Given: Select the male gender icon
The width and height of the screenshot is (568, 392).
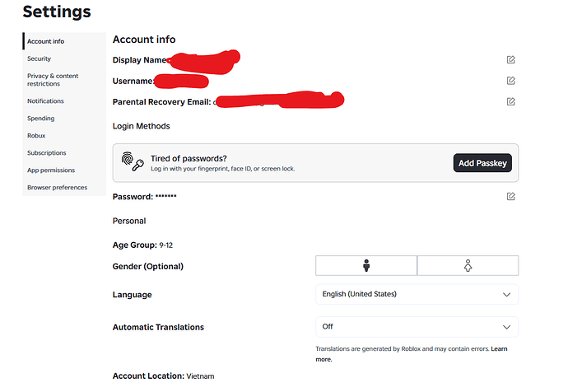Looking at the screenshot, I should [366, 265].
